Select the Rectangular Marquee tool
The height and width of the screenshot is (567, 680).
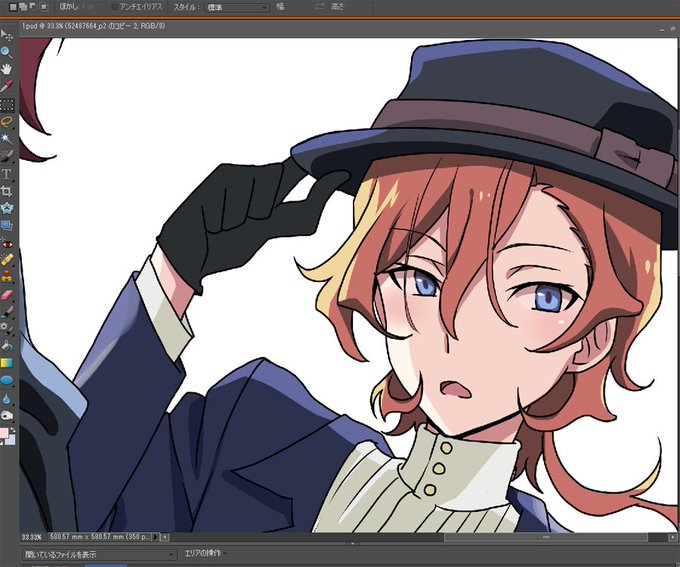(7, 105)
